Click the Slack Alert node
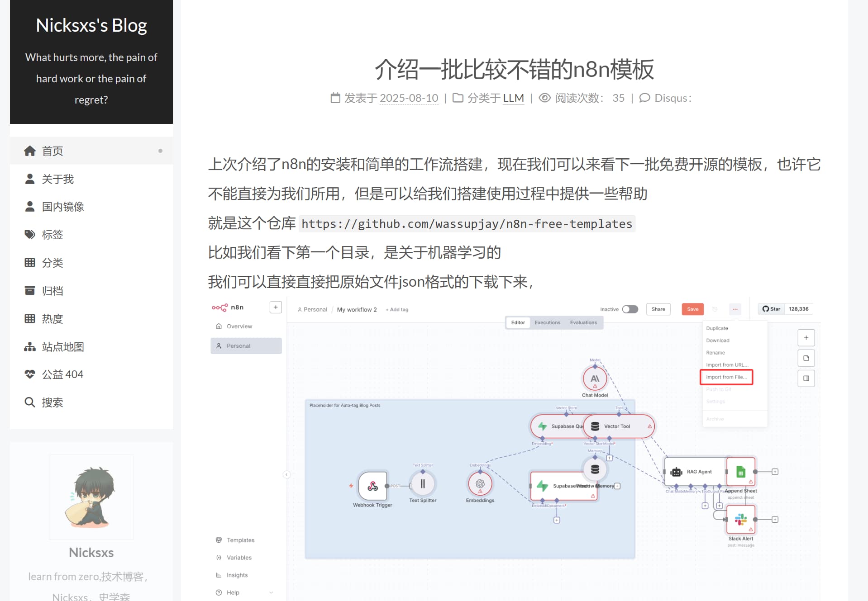 741,519
